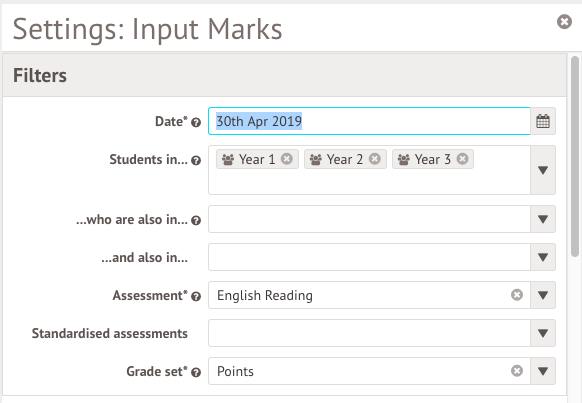Viewport: 582px width, 403px height.
Task: Clear the Points grade set selection
Action: tap(517, 371)
